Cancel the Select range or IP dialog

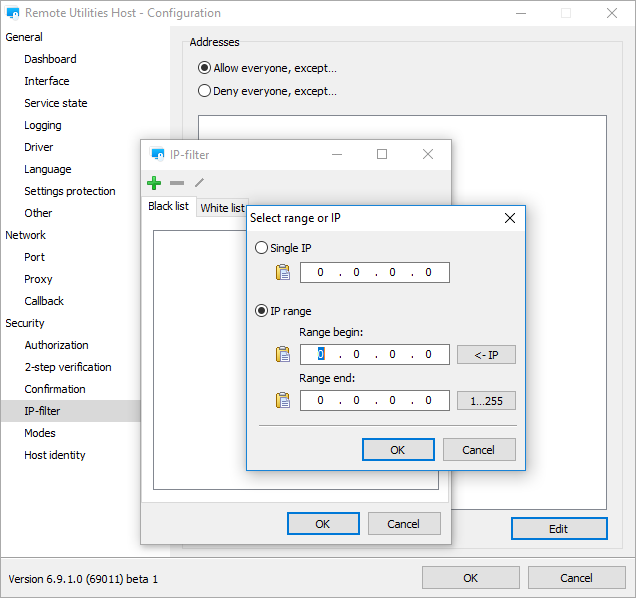(479, 450)
